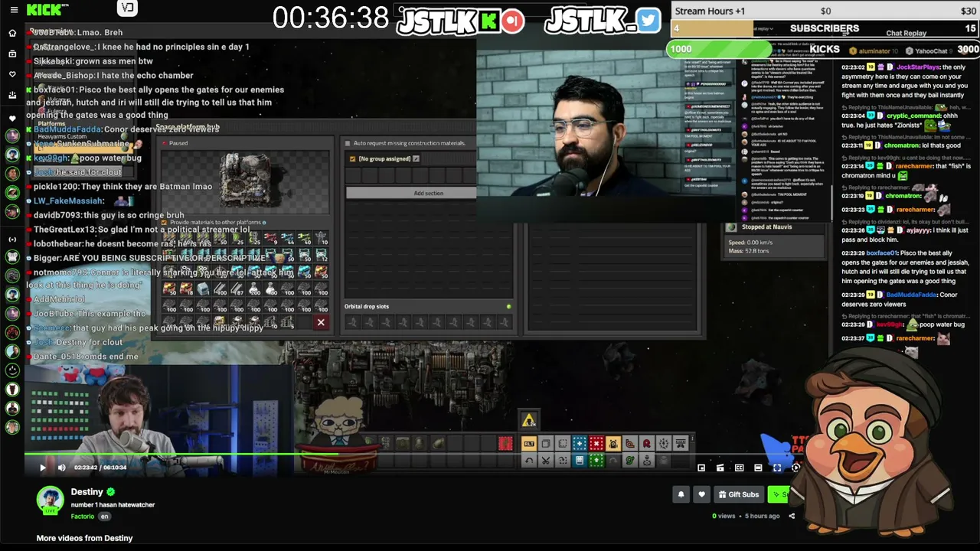Toggle notification bell for Destiny
Screen dimensions: 980x551
[681, 494]
